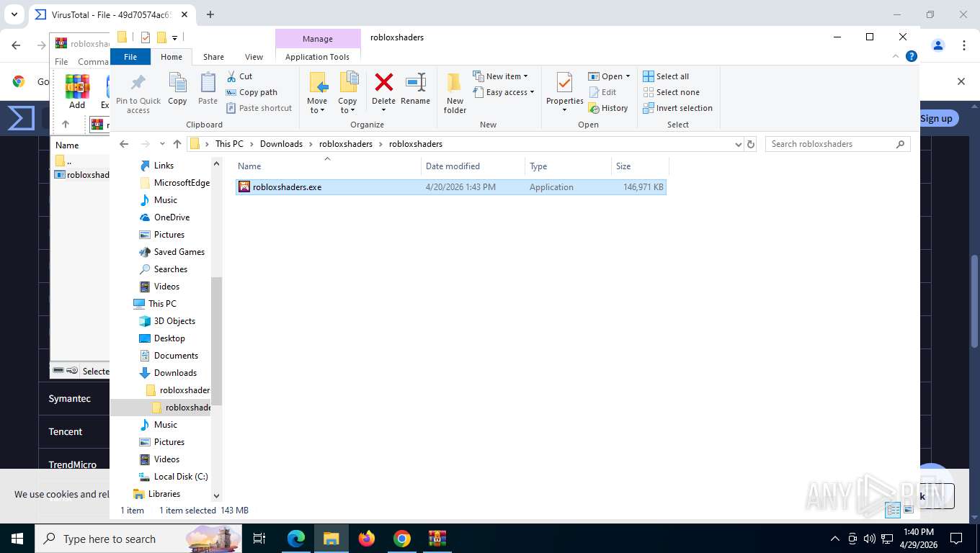
Task: Open recent locations dropdown arrow
Action: 162,144
